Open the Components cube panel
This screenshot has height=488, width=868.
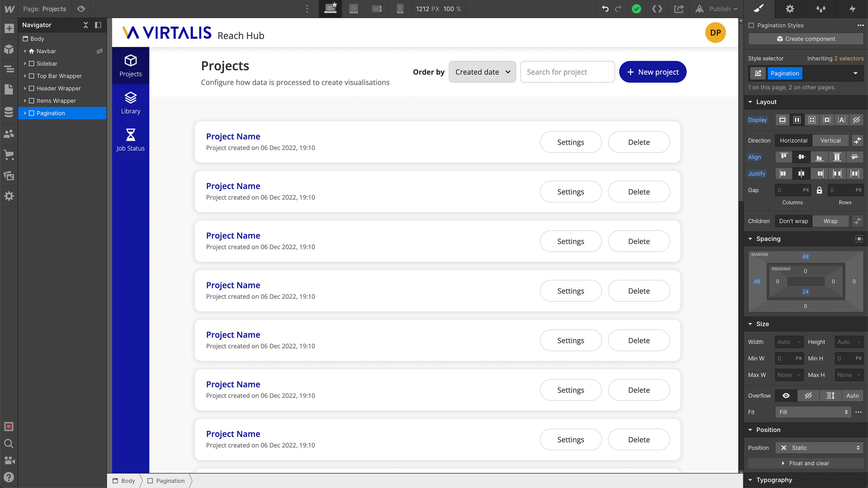tap(9, 49)
